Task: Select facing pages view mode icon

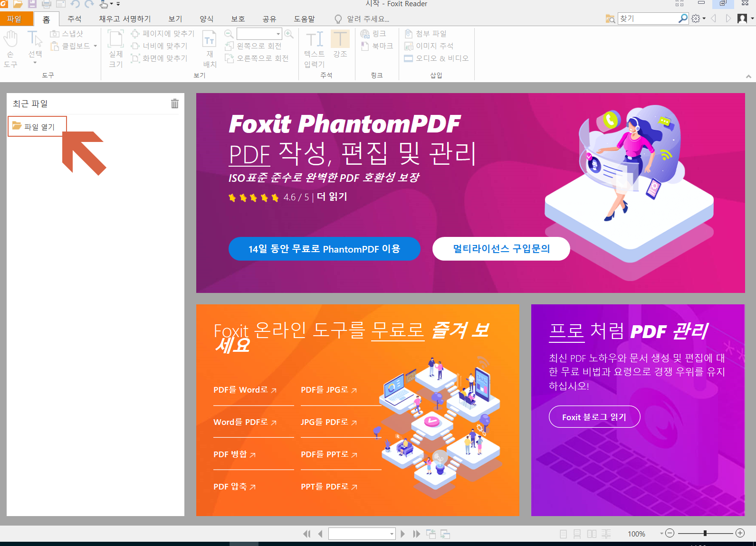Action: click(x=592, y=534)
